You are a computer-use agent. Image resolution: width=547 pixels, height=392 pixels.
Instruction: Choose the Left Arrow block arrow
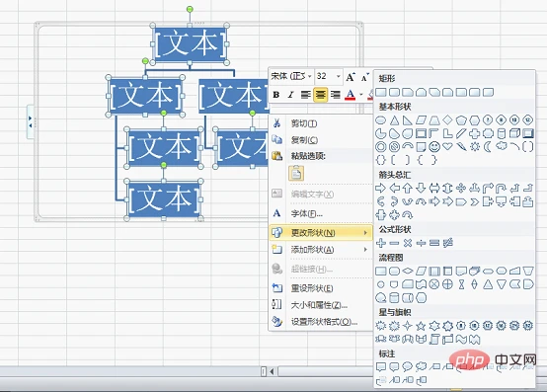pos(394,189)
